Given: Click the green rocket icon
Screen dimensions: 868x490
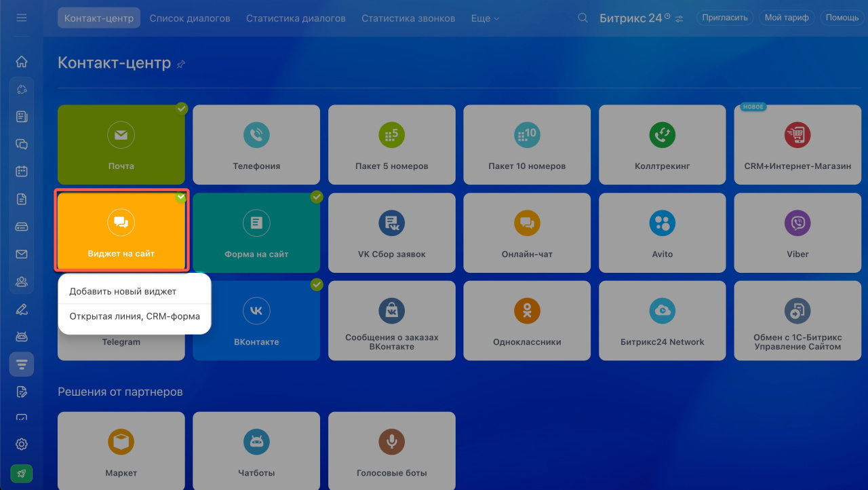Looking at the screenshot, I should tap(22, 474).
